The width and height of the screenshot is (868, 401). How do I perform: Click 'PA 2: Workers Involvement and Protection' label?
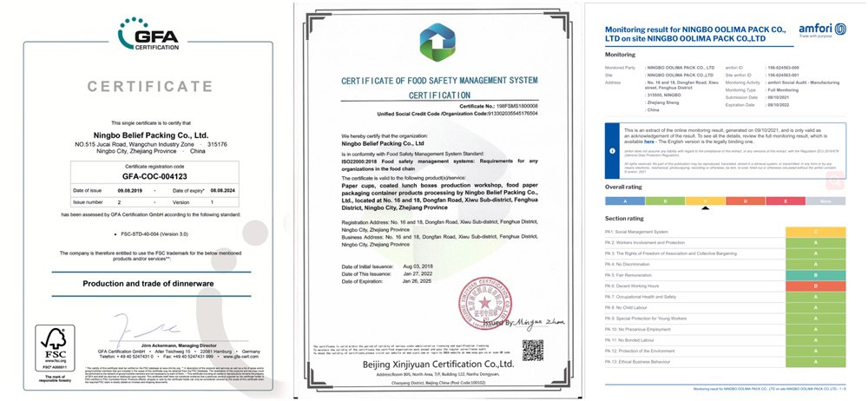[644, 242]
